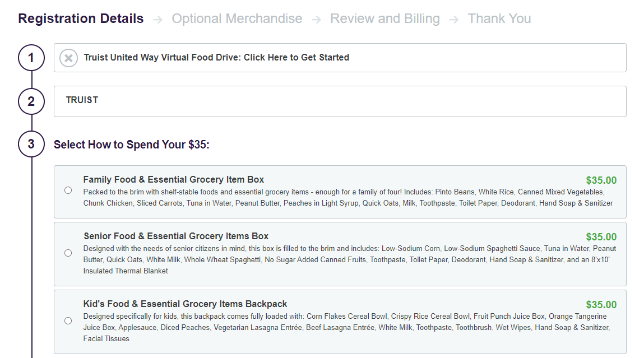The image size is (644, 358).
Task: Click the Senior box item description
Action: click(350, 259)
